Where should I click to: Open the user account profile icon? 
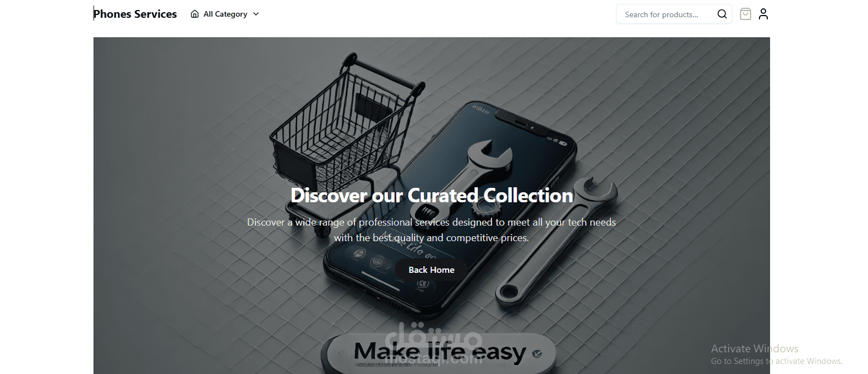click(763, 14)
